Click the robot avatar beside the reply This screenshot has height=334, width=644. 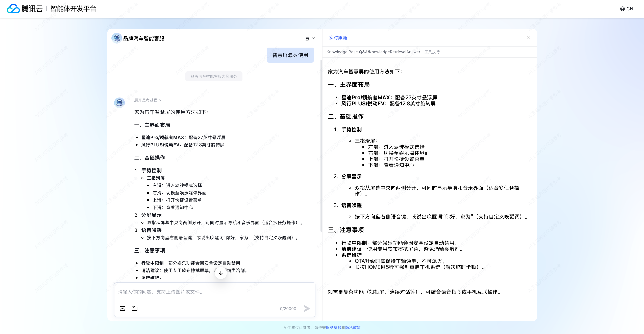click(x=119, y=103)
